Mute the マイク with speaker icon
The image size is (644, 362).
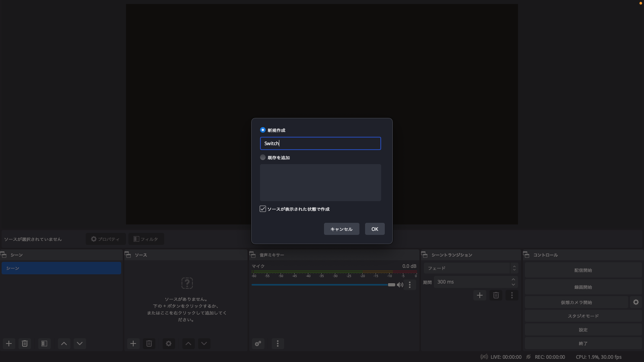coord(400,285)
